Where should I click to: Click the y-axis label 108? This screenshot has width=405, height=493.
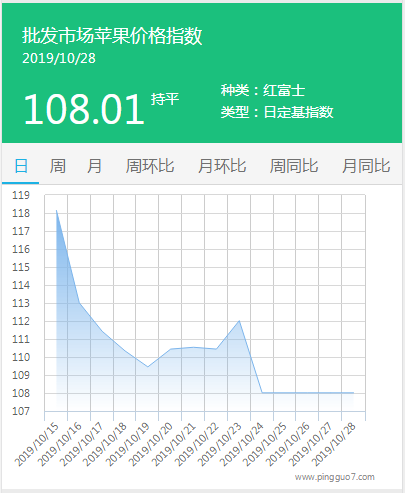tap(21, 393)
